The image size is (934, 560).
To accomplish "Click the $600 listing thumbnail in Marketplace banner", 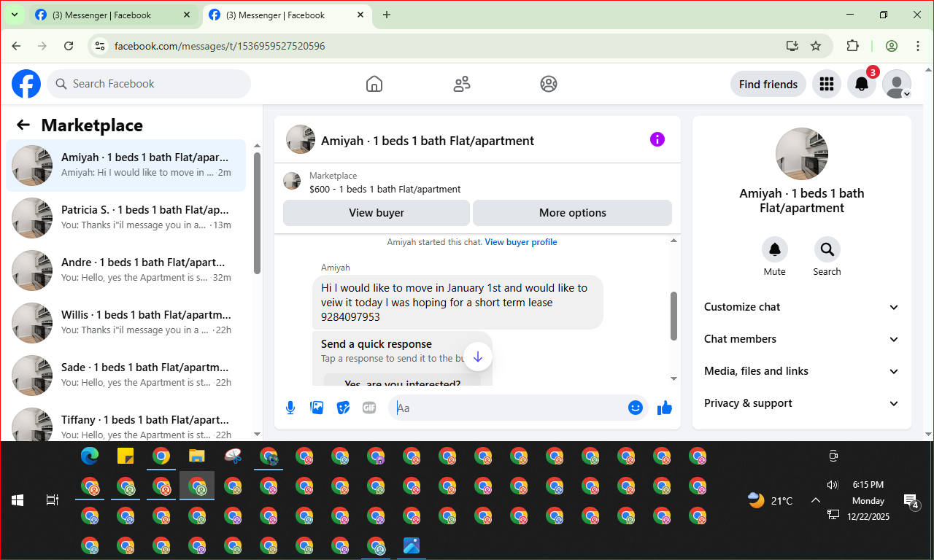I will (x=292, y=181).
